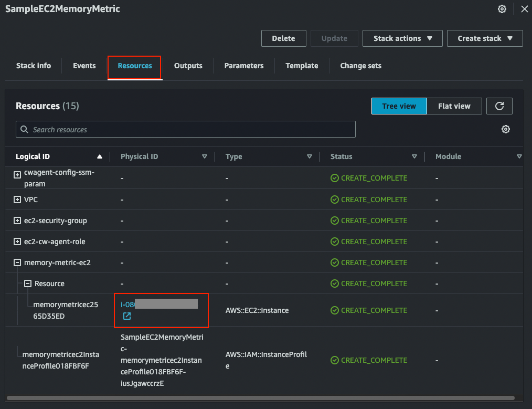Open the Template tab
The image size is (532, 409).
(x=302, y=66)
